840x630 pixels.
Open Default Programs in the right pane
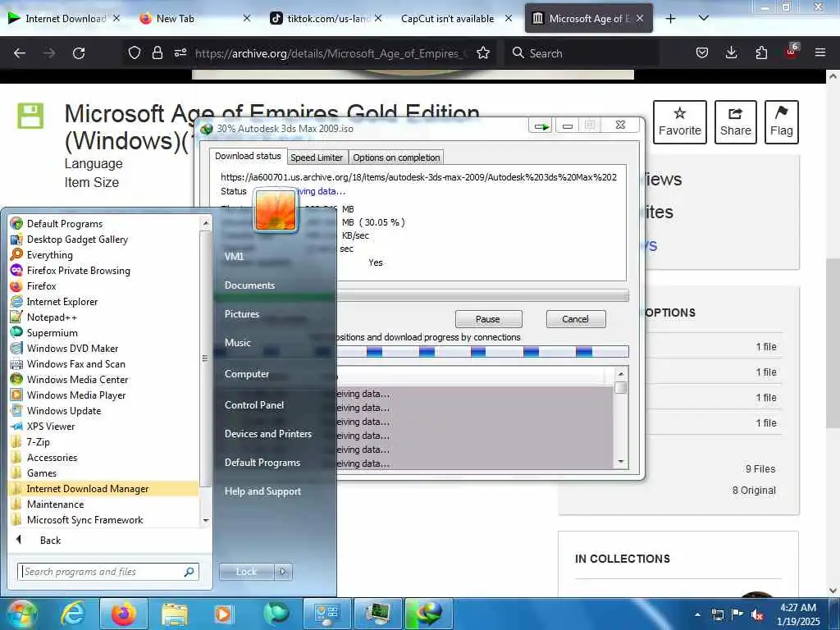coord(262,463)
